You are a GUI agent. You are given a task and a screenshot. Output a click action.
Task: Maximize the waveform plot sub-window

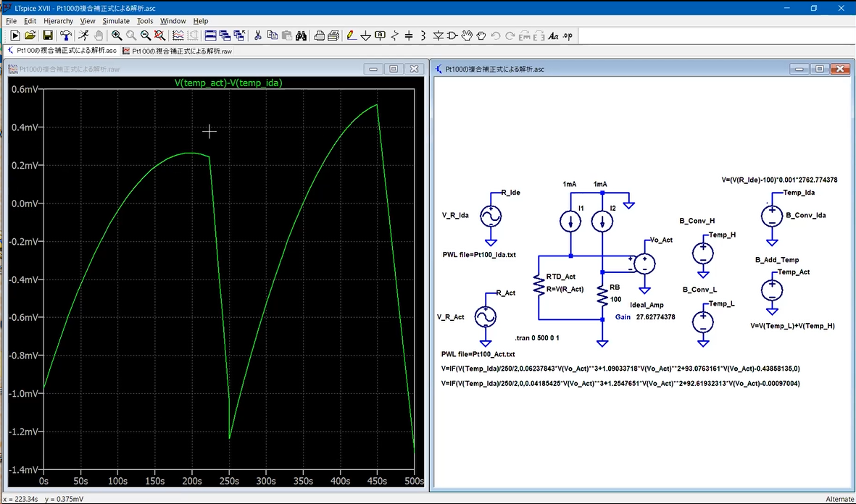point(394,69)
